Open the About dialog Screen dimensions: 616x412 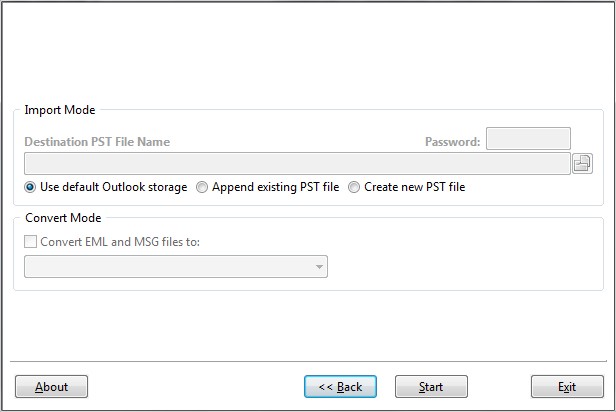pyautogui.click(x=51, y=386)
